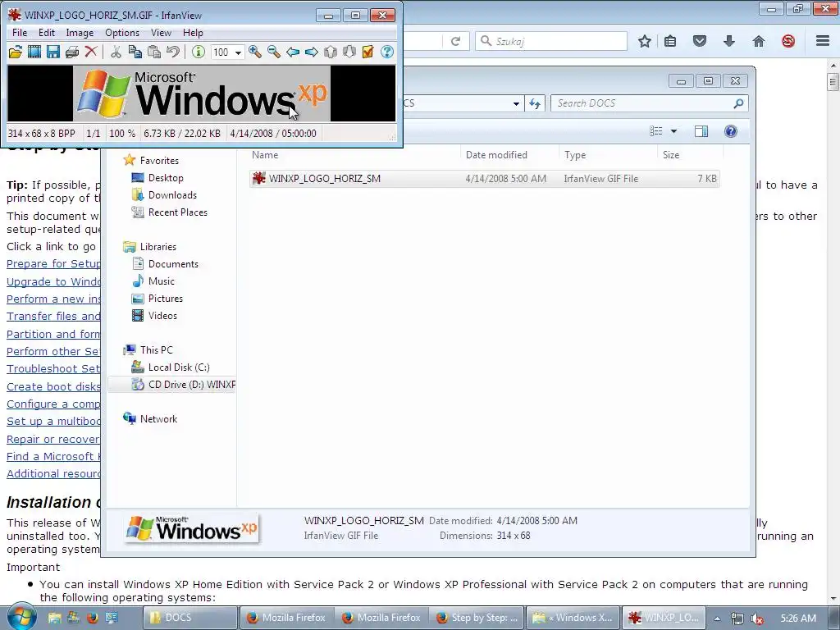Image resolution: width=840 pixels, height=630 pixels.
Task: Go to previous image with left arrow
Action: [x=293, y=52]
